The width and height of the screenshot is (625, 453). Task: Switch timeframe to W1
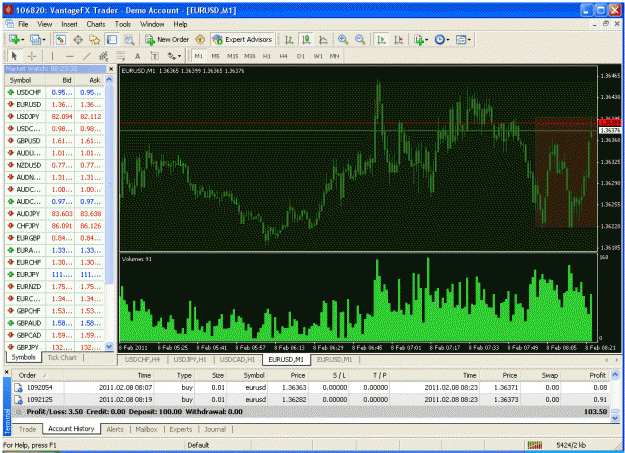(318, 56)
